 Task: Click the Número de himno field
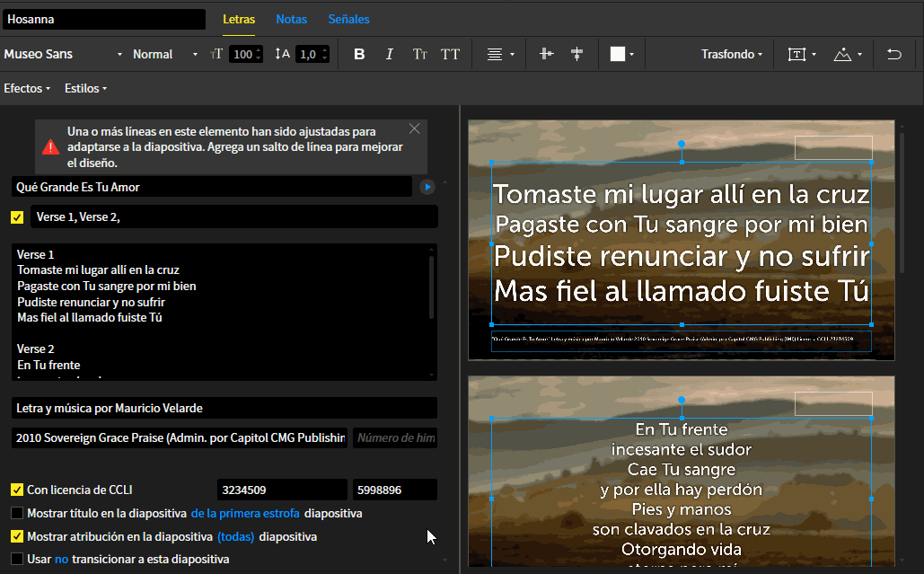click(395, 437)
